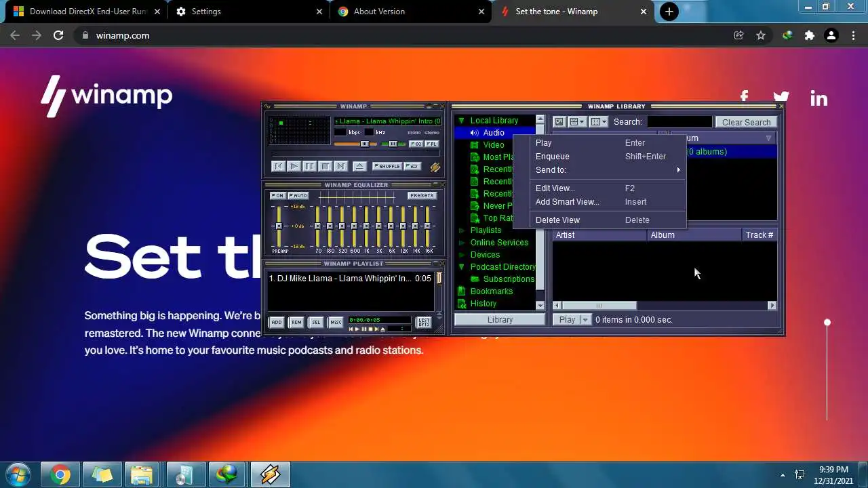Image resolution: width=868 pixels, height=488 pixels.
Task: Click the Video film icon in library tree
Action: coord(475,145)
